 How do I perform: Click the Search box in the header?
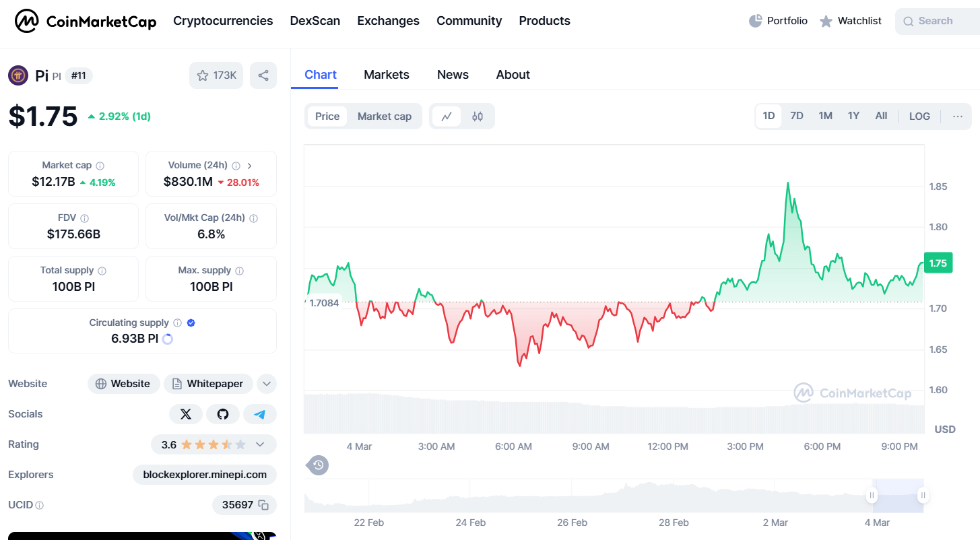[937, 21]
